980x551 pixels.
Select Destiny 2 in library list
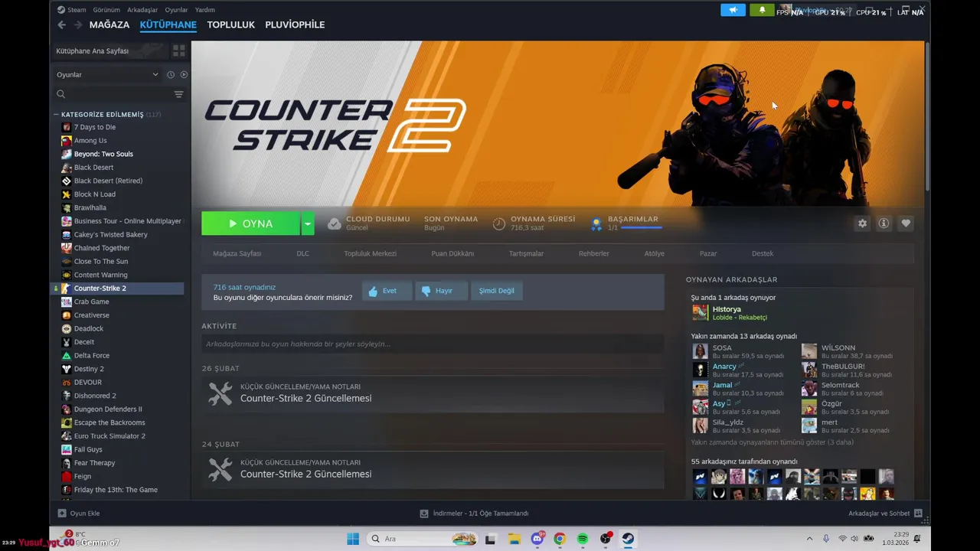[x=89, y=369]
